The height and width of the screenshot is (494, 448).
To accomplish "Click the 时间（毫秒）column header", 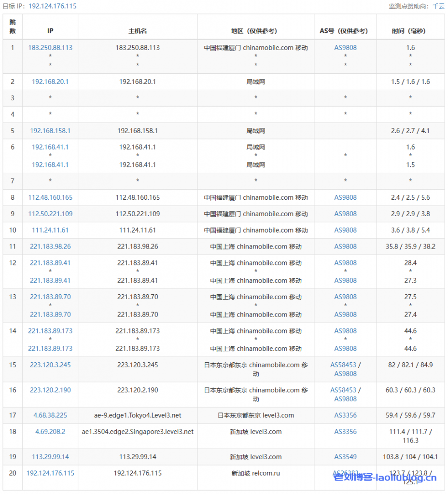I will click(x=410, y=31).
